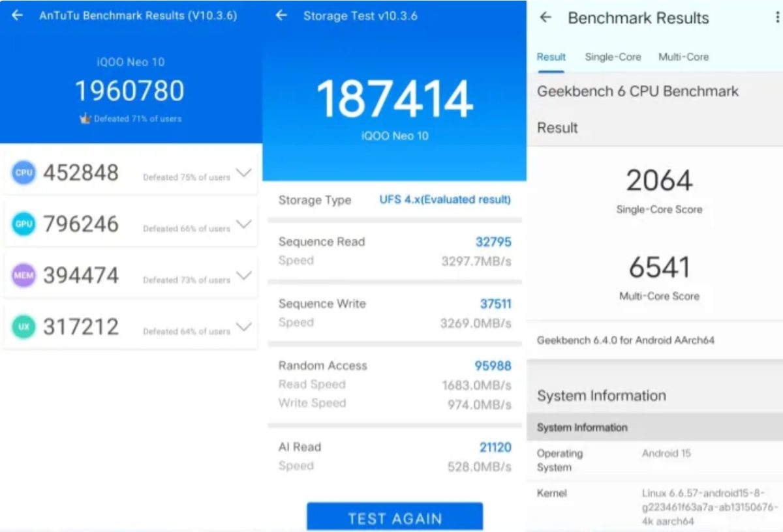Click the 528.0MB/s AI read speed

479,467
